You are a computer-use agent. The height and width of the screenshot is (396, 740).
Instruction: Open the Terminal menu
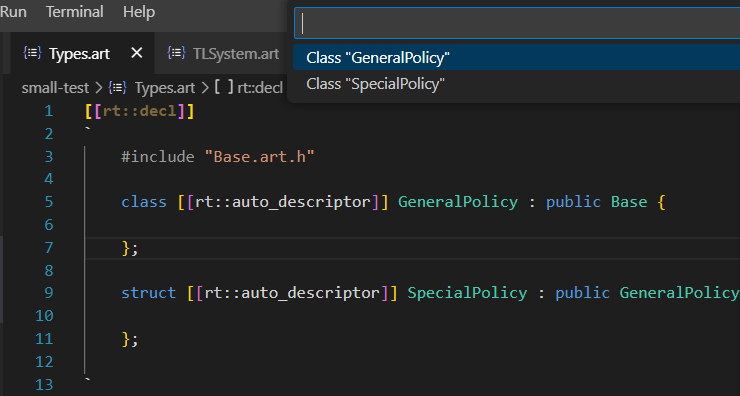75,12
